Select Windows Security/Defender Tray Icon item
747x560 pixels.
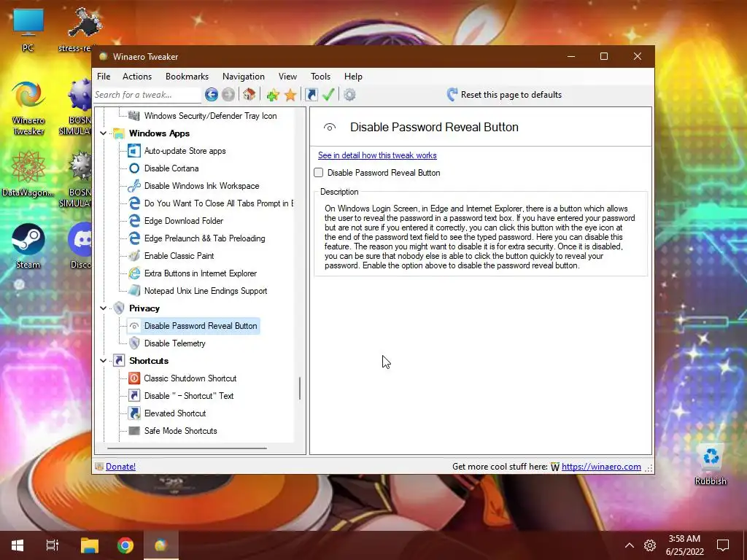tap(211, 116)
